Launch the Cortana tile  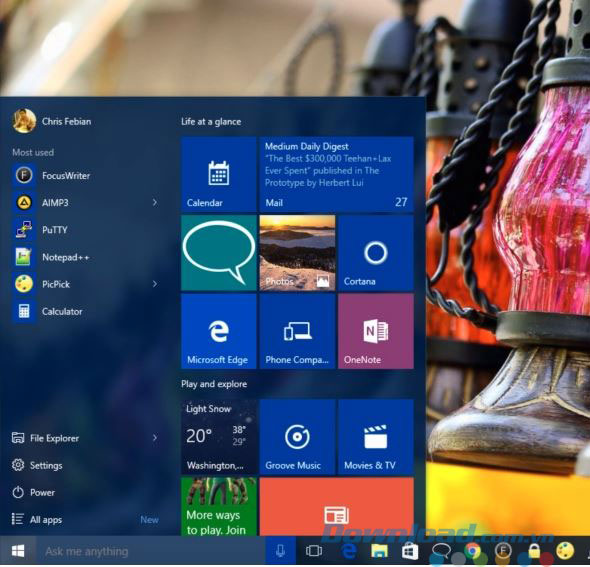click(376, 253)
